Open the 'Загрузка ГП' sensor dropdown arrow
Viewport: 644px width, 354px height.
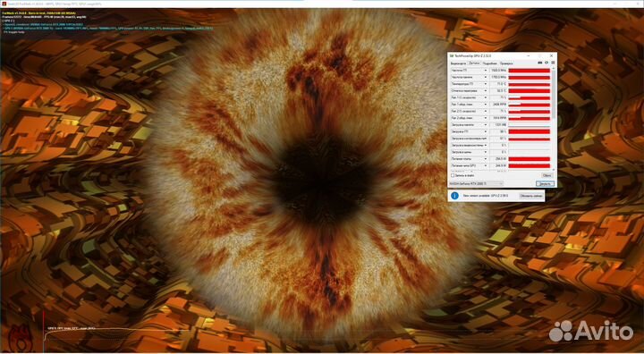pyautogui.click(x=486, y=131)
